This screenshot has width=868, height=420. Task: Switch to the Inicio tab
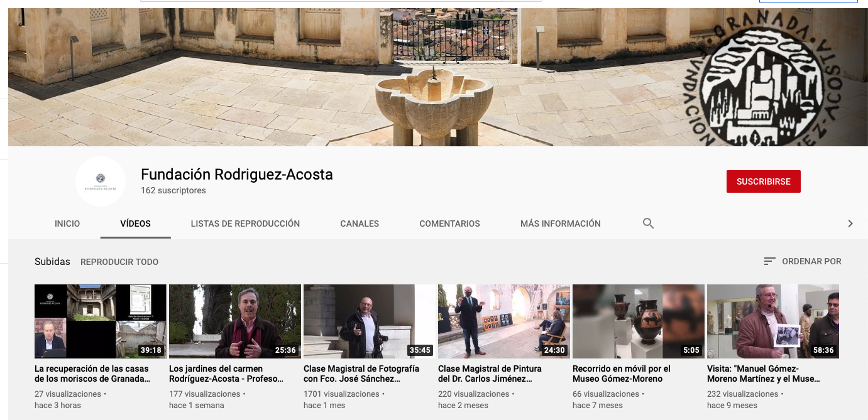pos(67,223)
